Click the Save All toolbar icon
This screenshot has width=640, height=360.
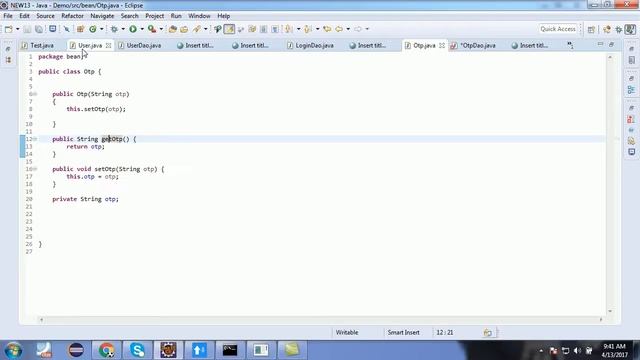[39, 29]
